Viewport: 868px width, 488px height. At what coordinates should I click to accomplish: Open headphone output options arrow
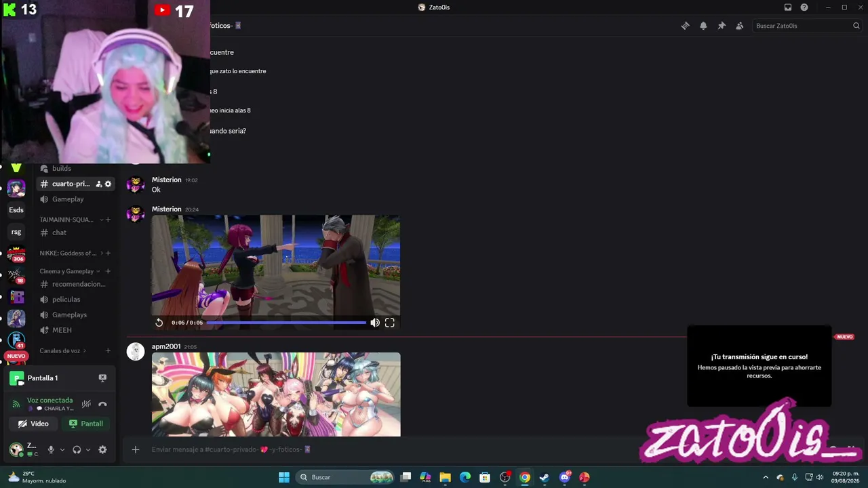tap(88, 449)
